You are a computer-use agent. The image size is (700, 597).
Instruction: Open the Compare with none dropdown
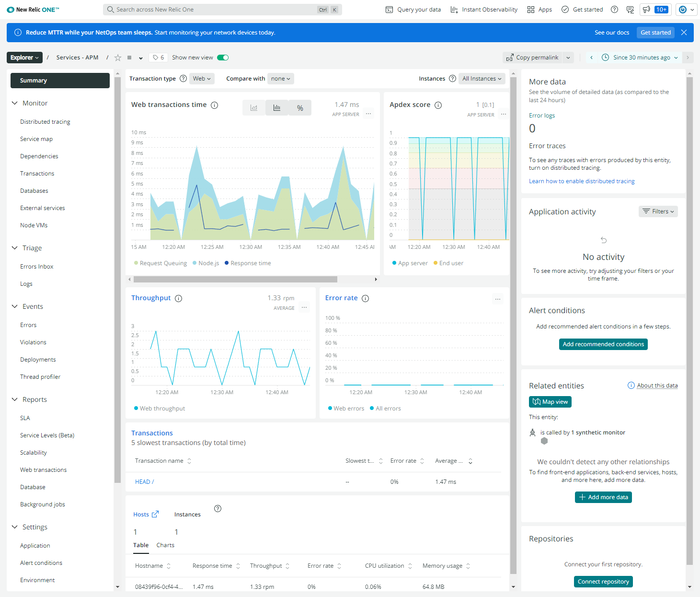click(281, 79)
